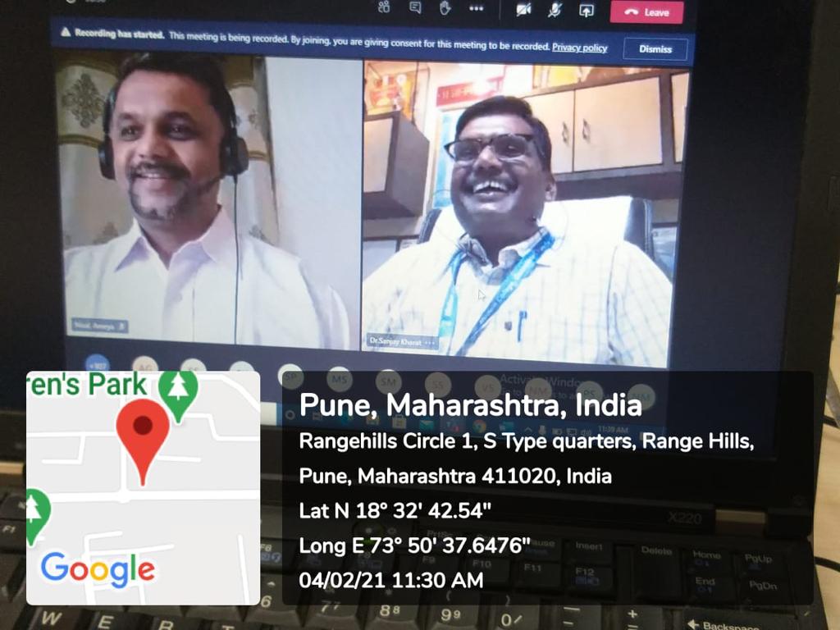The width and height of the screenshot is (840, 630).
Task: Leave the meeting
Action: [x=646, y=11]
